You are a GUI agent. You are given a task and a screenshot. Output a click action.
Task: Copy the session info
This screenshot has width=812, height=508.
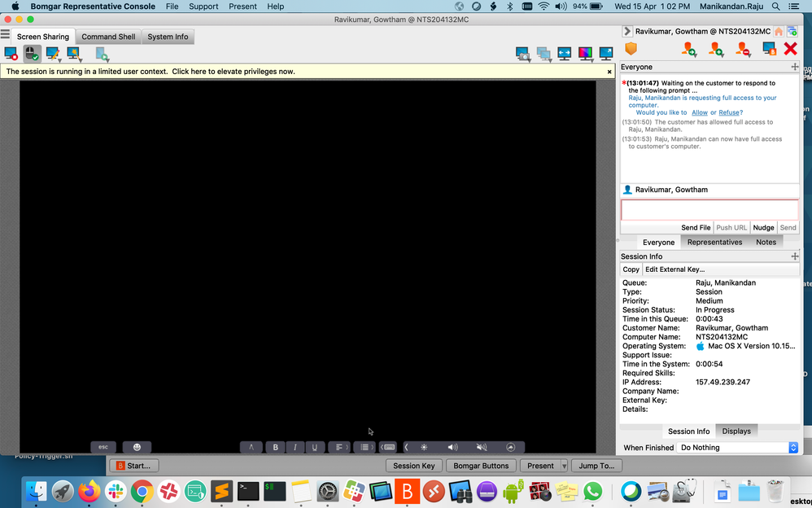[631, 269]
